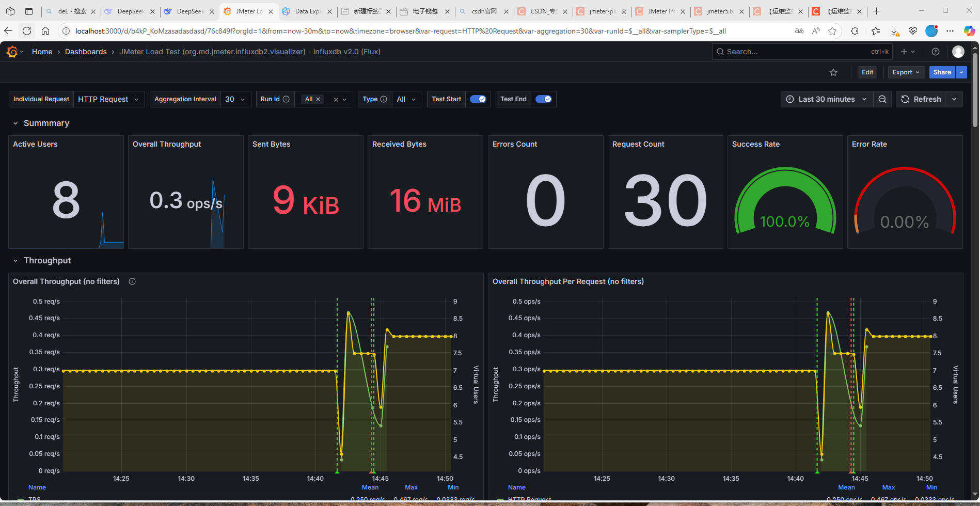Click the zoom out time range icon
Screen dimensions: 980x506
pyautogui.click(x=882, y=99)
